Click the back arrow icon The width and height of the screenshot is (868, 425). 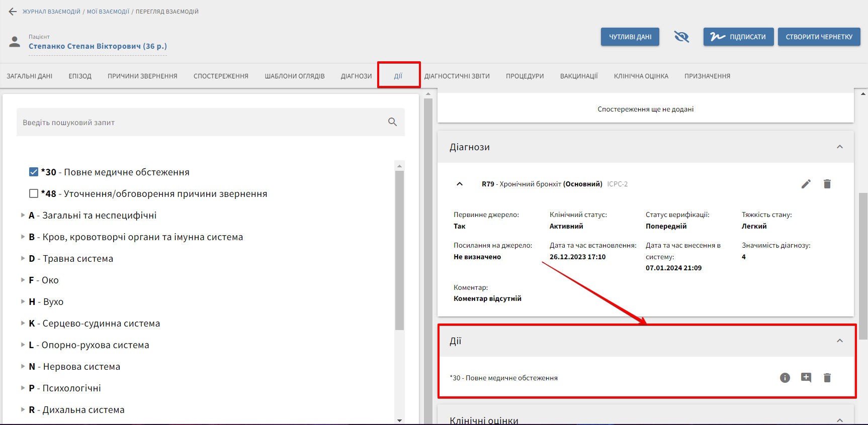(13, 12)
